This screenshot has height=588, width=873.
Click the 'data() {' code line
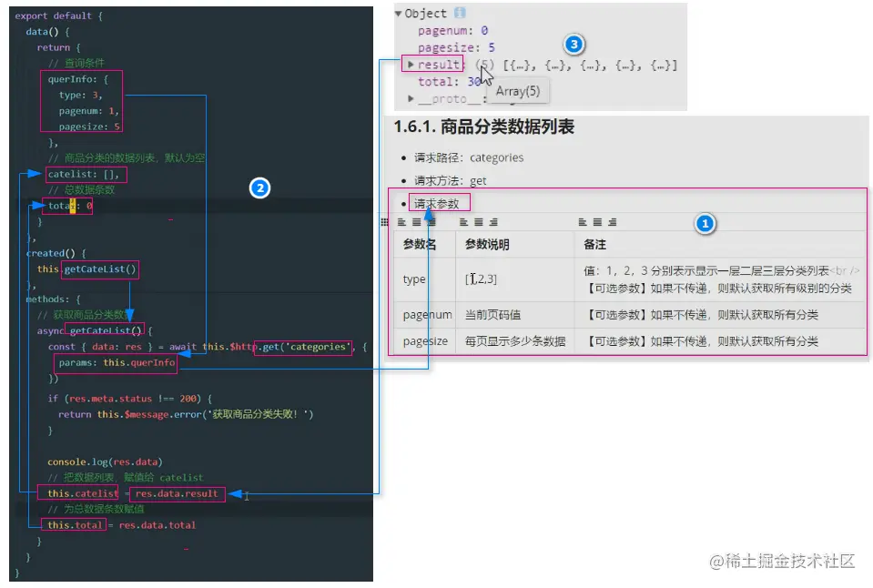(x=47, y=32)
